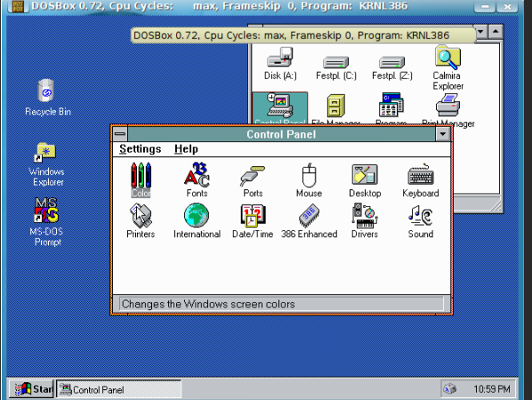Click the up-arrow button of back window
The width and height of the screenshot is (532, 400).
[496, 32]
